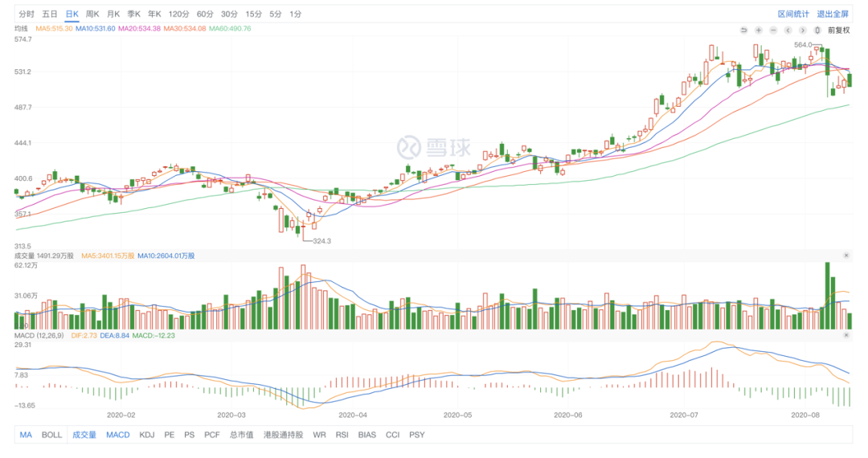Zoom in the chart with plus icon

pos(758,30)
